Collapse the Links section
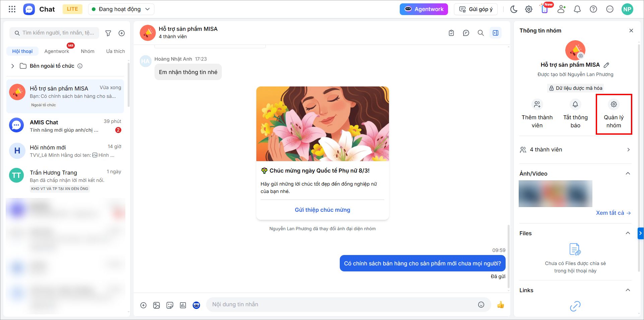 click(x=628, y=290)
